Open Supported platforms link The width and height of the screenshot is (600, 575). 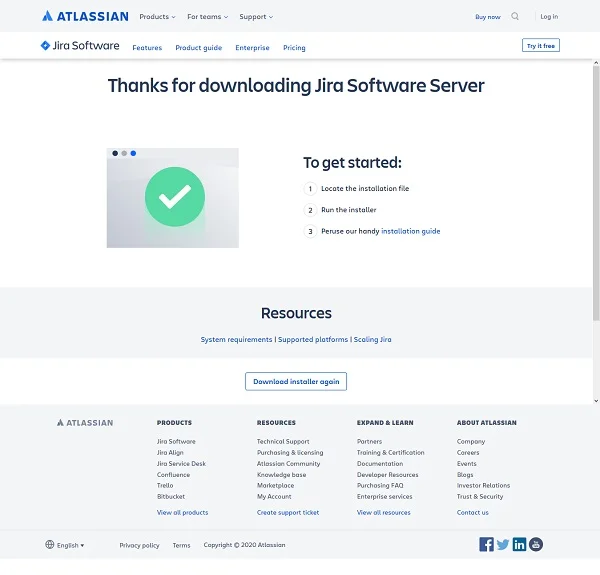[313, 339]
